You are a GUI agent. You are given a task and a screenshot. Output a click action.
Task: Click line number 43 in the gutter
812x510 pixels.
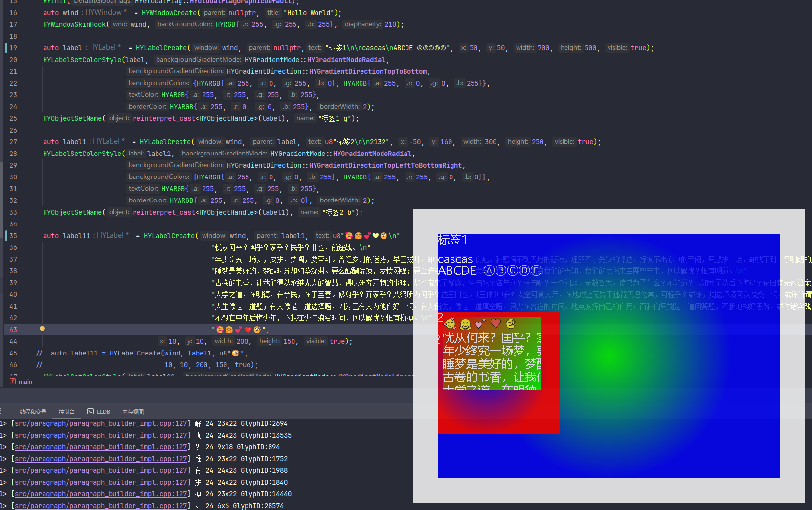(x=13, y=330)
